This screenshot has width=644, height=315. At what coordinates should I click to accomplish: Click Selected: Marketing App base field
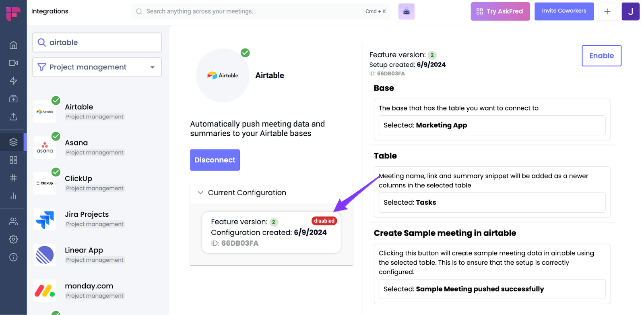pyautogui.click(x=492, y=125)
